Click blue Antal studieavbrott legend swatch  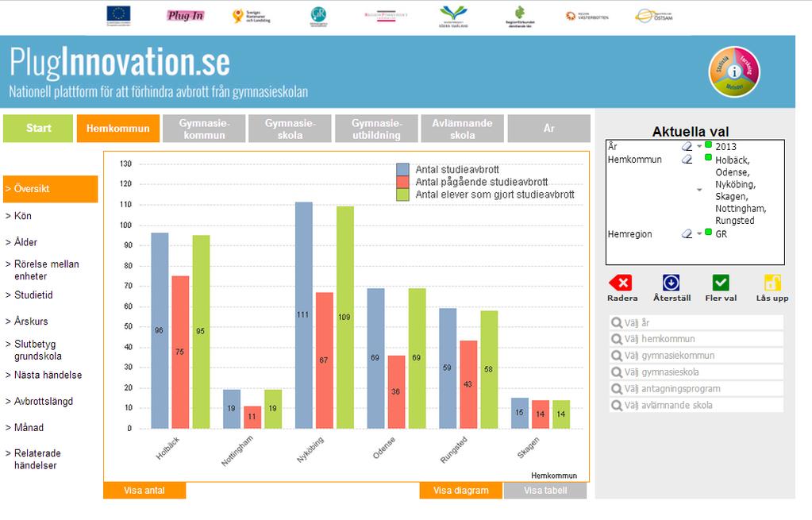(403, 169)
